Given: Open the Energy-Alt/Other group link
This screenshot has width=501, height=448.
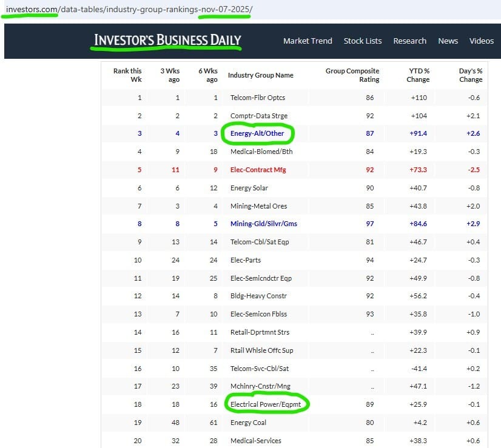Looking at the screenshot, I should [x=257, y=133].
